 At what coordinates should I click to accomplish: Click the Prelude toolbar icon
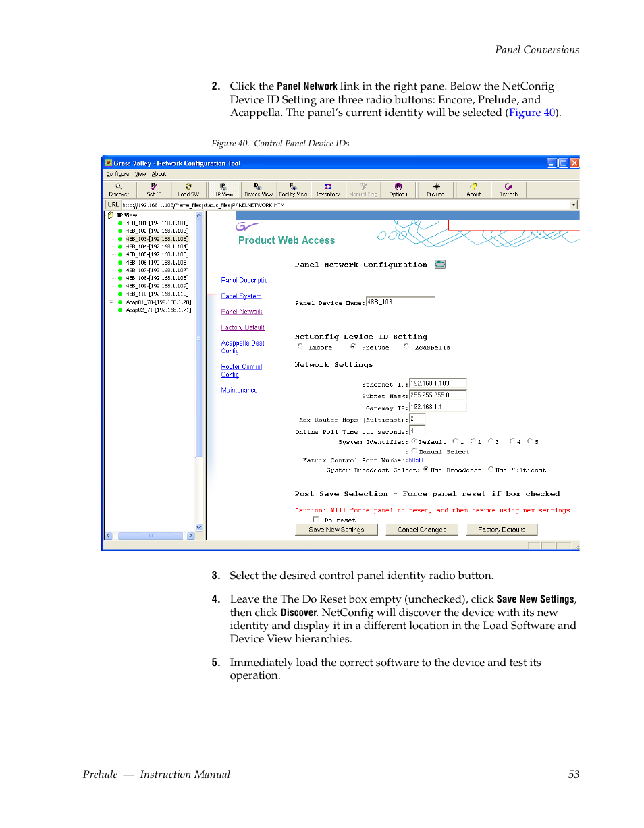[436, 189]
